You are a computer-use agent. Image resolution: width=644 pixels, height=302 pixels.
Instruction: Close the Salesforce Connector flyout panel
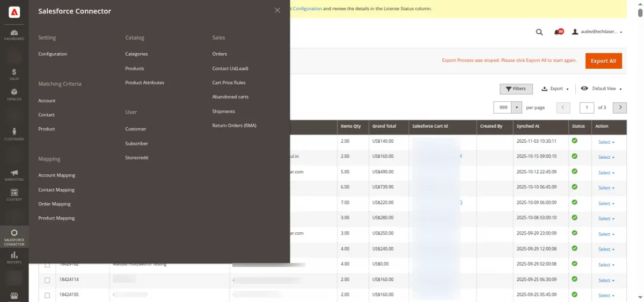pos(277,10)
